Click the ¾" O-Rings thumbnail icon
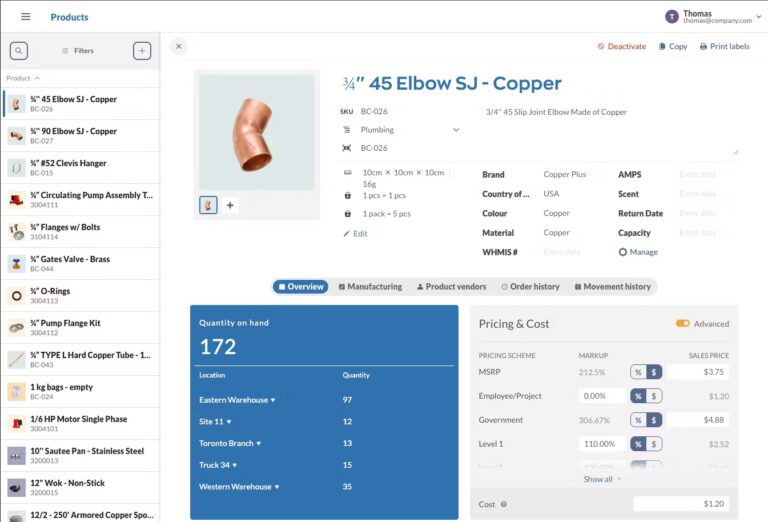The height and width of the screenshot is (522, 768). pos(17,296)
